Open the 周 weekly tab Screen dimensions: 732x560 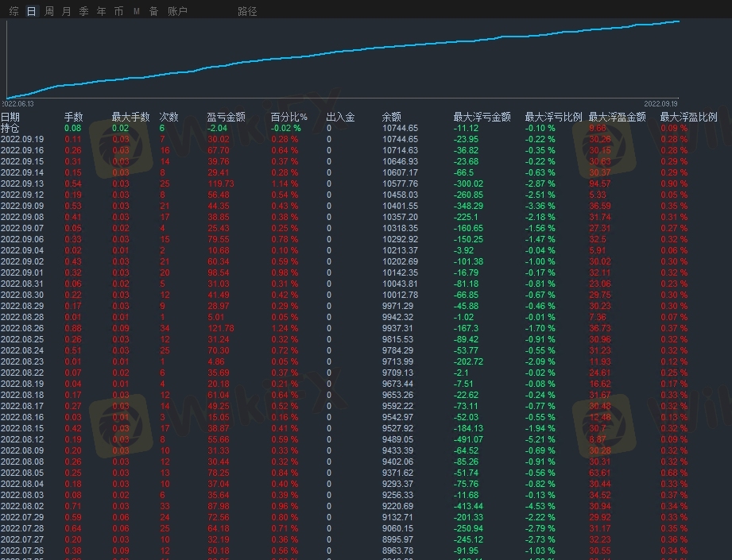(49, 11)
